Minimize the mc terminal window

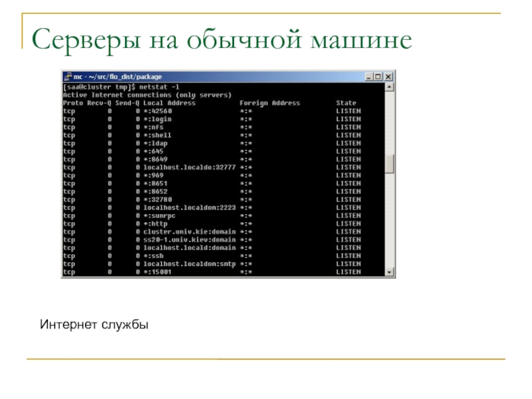coord(370,76)
